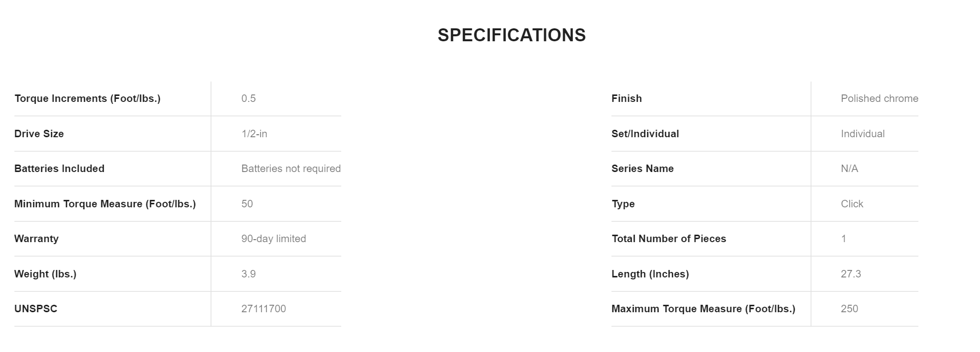Select the UNSPSC code 27111700
This screenshot has height=352, width=980.
click(x=263, y=309)
